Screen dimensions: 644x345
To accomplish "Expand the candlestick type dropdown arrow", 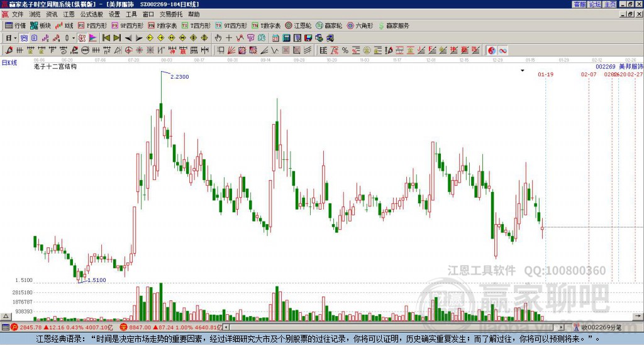I will [74, 38].
